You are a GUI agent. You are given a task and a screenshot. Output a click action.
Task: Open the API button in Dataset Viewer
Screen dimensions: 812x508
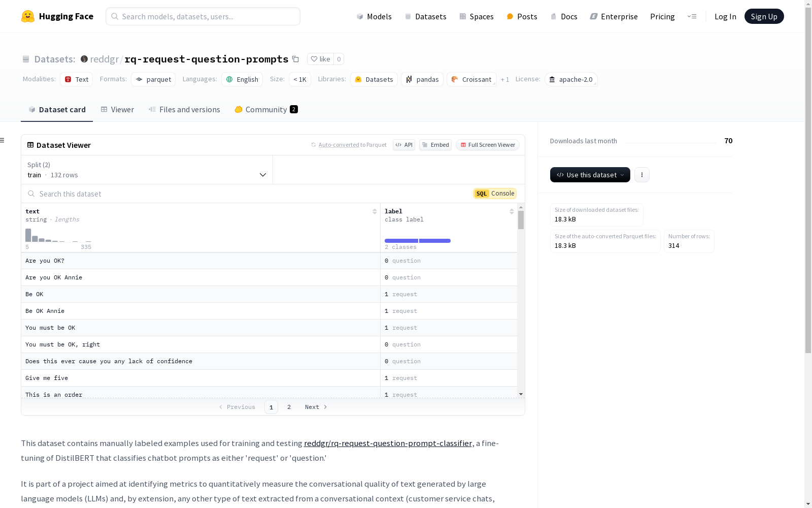pyautogui.click(x=404, y=145)
